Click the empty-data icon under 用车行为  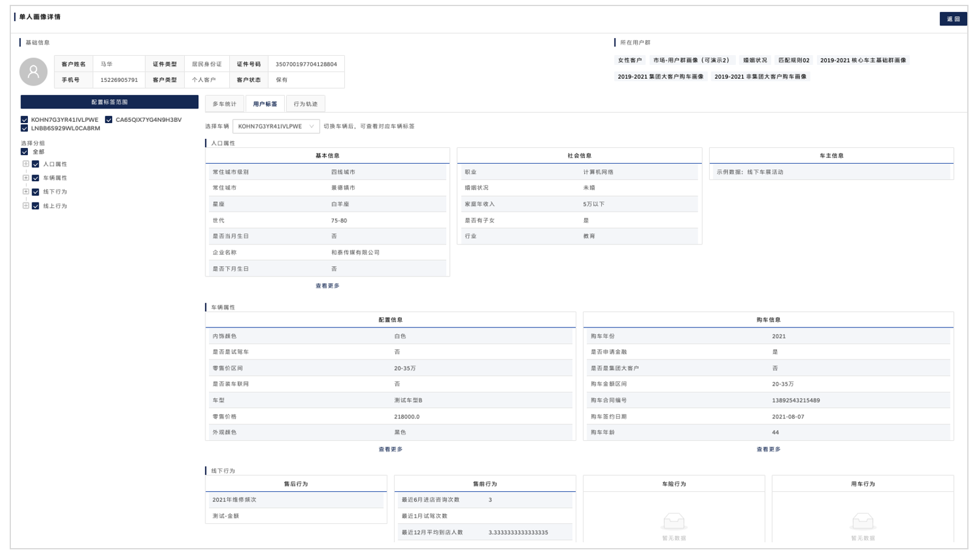click(862, 521)
